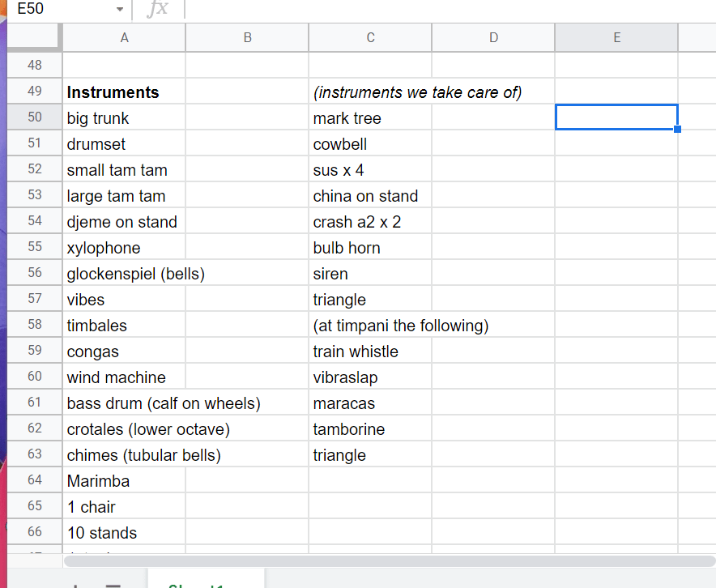716x588 pixels.
Task: Click the 'Marimba' cell
Action: pos(124,481)
